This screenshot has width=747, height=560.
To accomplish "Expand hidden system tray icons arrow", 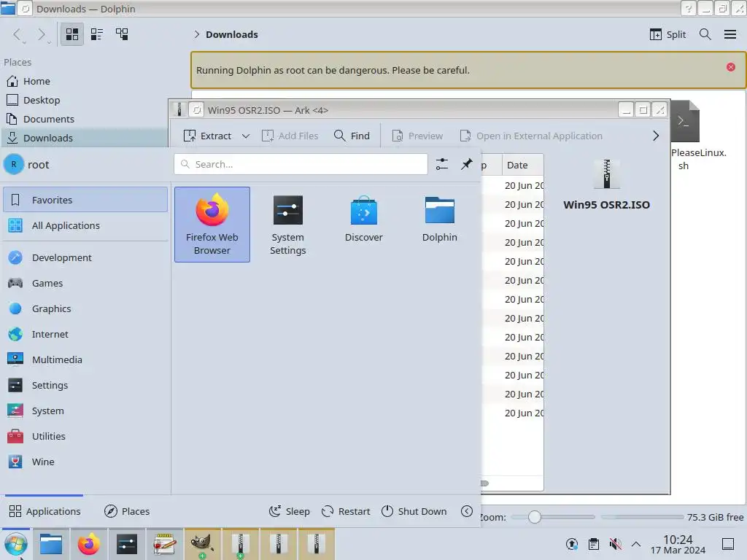I will point(636,544).
